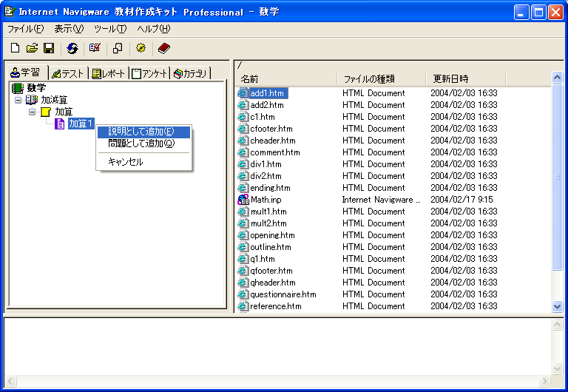Click the icon of c1.htm
568x392 pixels.
[x=243, y=117]
